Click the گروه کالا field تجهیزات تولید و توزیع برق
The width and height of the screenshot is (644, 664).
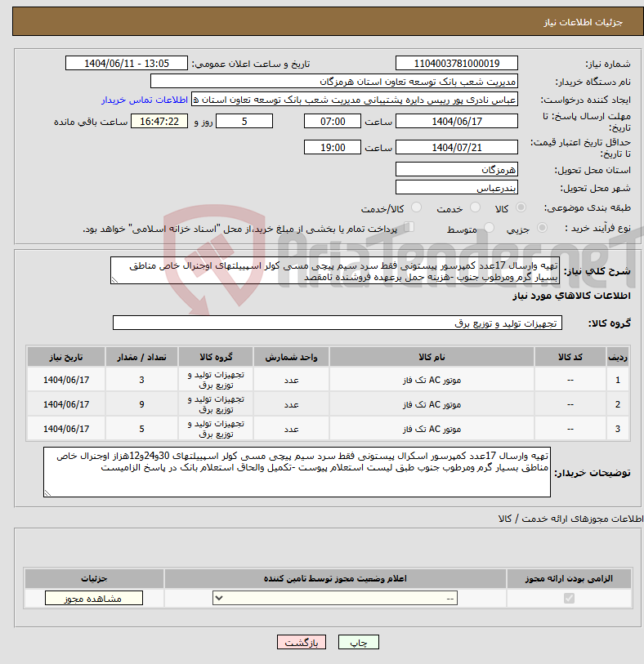point(338,323)
